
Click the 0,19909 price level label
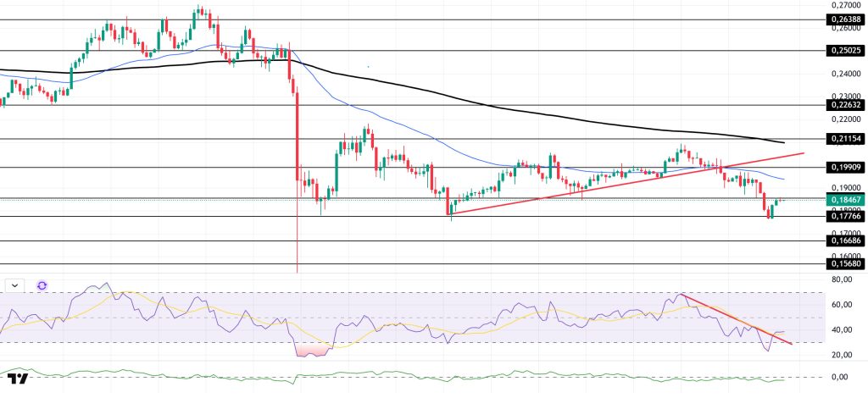click(x=843, y=168)
